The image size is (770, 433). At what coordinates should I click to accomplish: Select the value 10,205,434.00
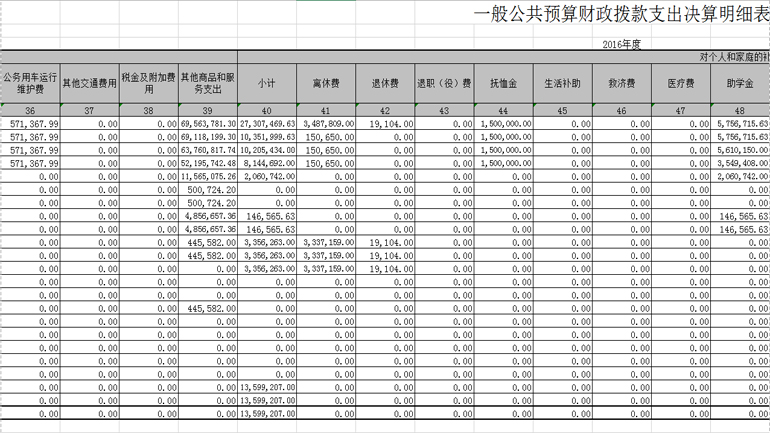coord(267,150)
